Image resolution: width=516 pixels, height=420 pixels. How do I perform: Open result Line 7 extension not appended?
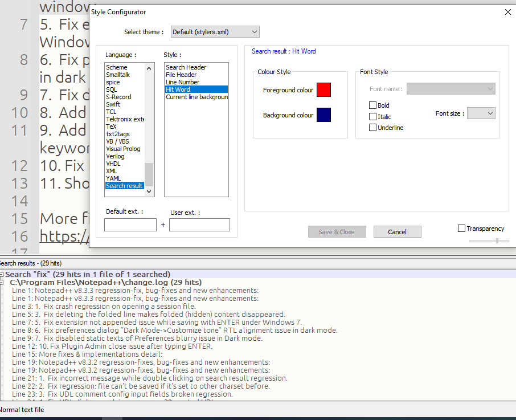(157, 322)
